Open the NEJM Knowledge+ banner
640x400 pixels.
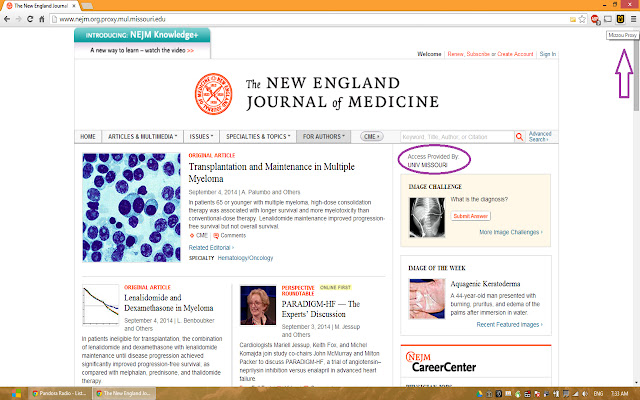pos(142,35)
